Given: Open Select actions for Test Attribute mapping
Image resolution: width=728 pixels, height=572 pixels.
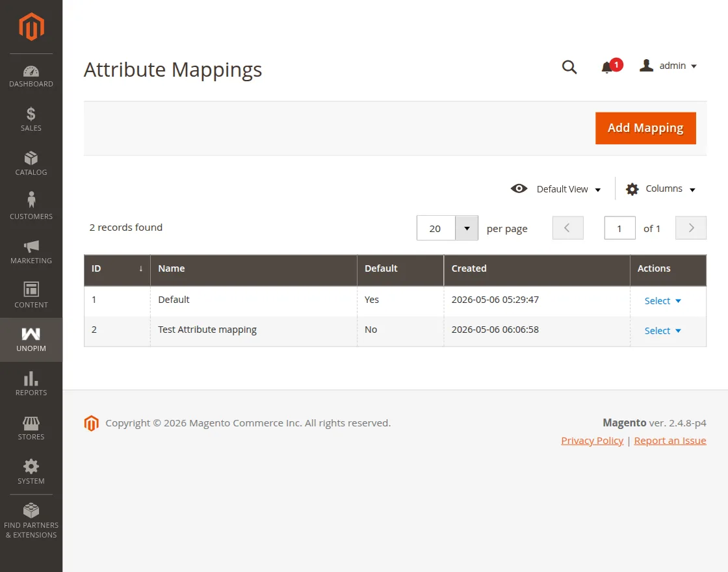Looking at the screenshot, I should pyautogui.click(x=662, y=331).
